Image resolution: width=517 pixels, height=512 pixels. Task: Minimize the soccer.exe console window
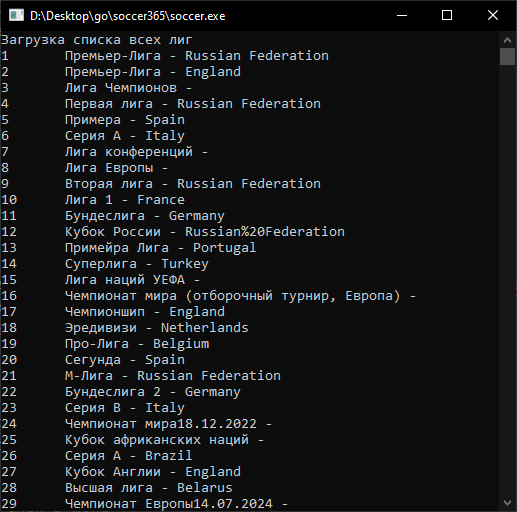coord(402,15)
